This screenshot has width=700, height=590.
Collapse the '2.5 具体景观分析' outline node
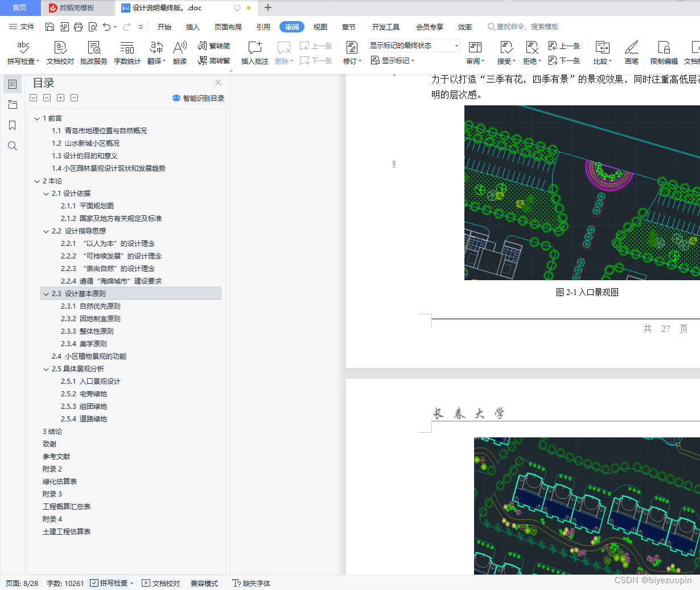pyautogui.click(x=46, y=369)
